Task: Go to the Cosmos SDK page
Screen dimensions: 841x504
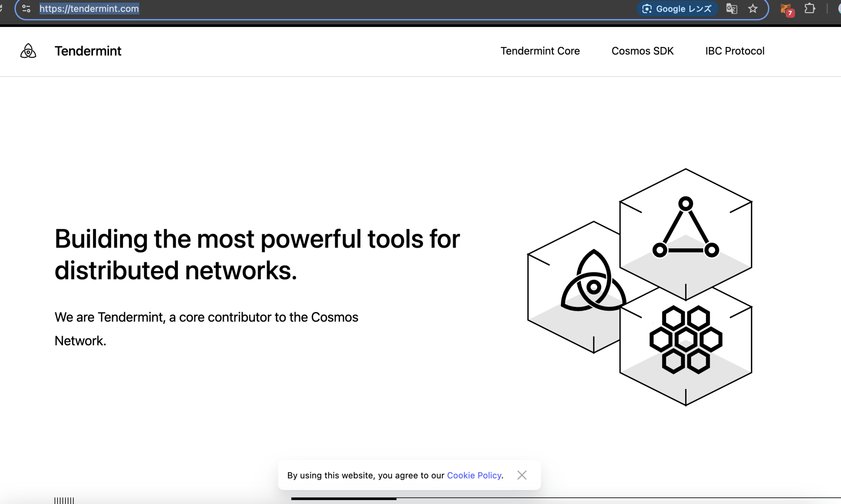Action: (x=642, y=51)
